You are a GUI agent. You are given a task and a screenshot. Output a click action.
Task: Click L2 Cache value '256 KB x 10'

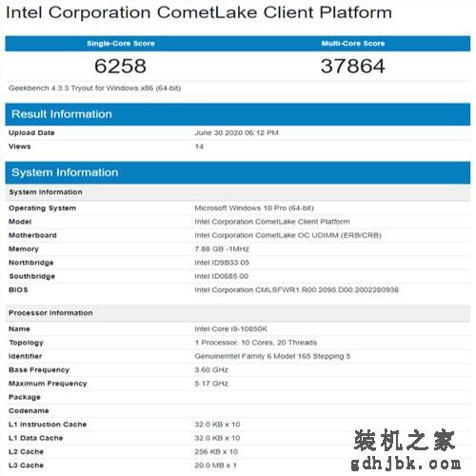[216, 451]
